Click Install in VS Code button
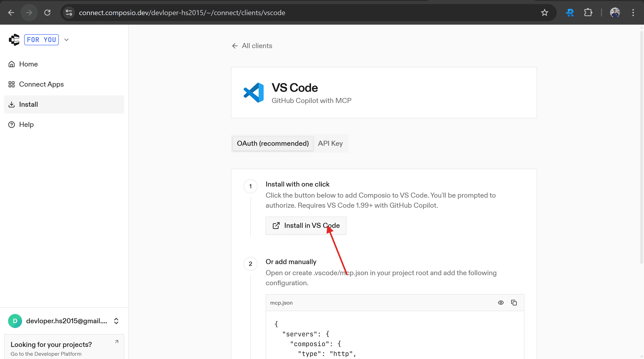 pyautogui.click(x=306, y=226)
